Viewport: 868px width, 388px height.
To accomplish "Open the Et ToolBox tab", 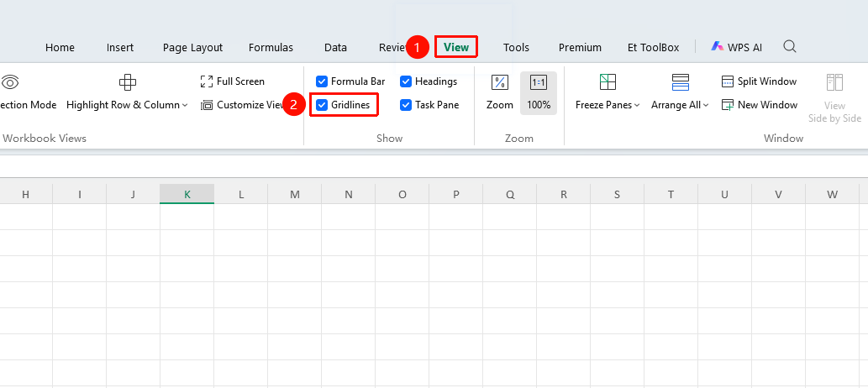I will point(653,48).
